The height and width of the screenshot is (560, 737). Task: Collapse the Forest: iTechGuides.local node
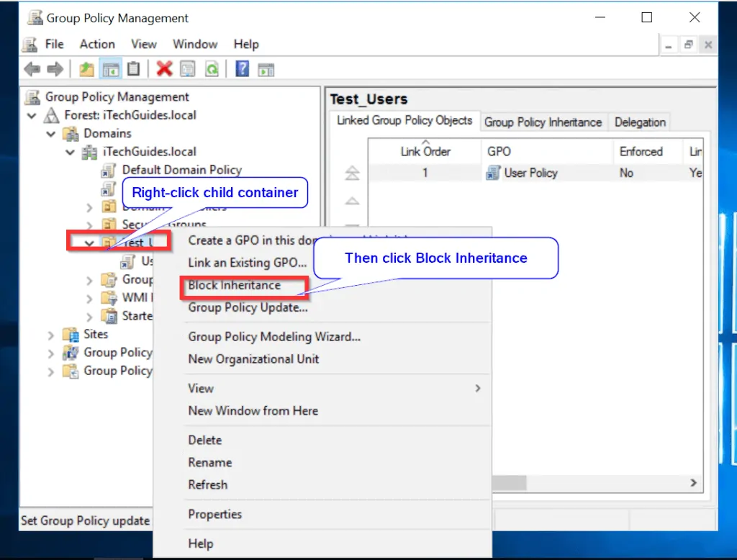pyautogui.click(x=32, y=115)
